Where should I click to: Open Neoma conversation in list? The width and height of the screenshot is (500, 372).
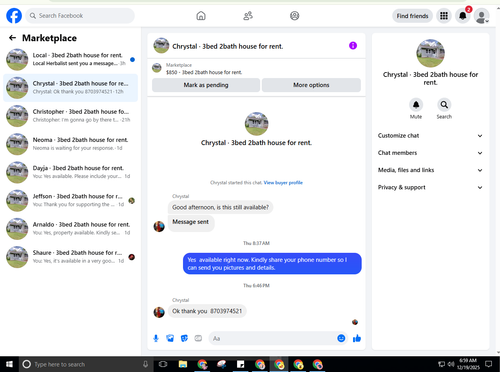click(70, 144)
